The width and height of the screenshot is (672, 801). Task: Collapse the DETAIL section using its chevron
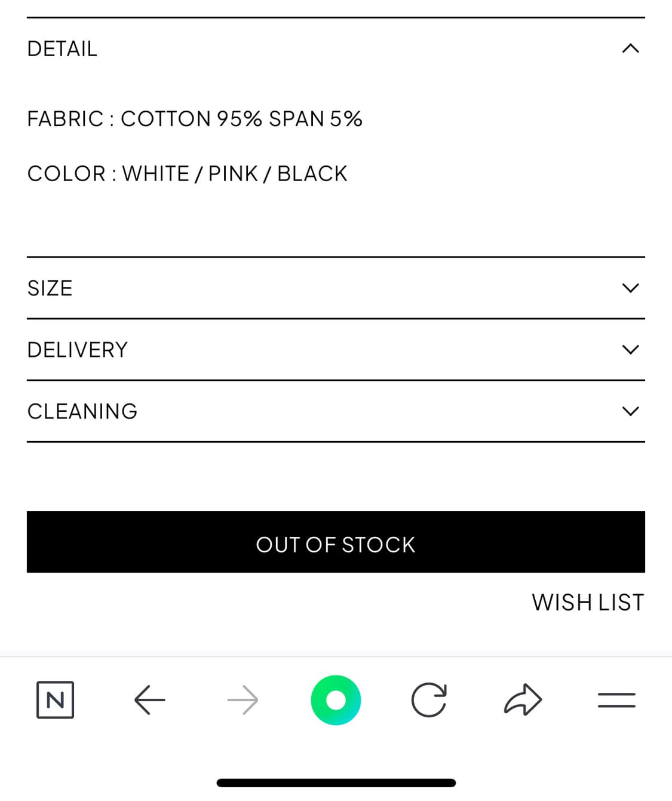[x=630, y=48]
